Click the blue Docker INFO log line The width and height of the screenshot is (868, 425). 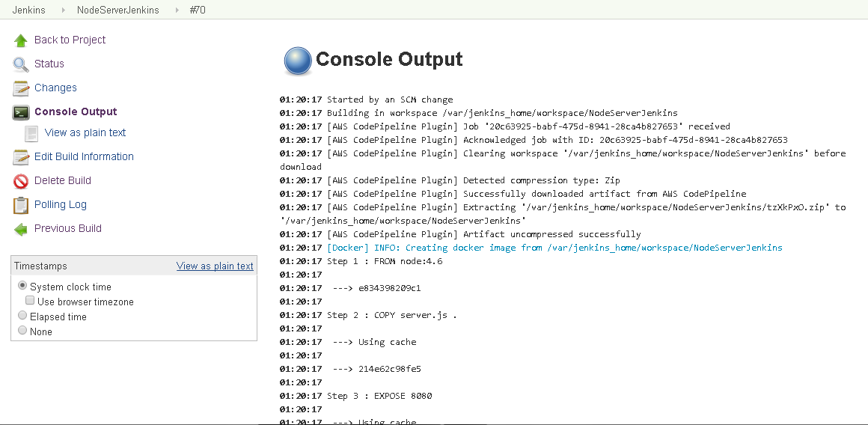554,248
